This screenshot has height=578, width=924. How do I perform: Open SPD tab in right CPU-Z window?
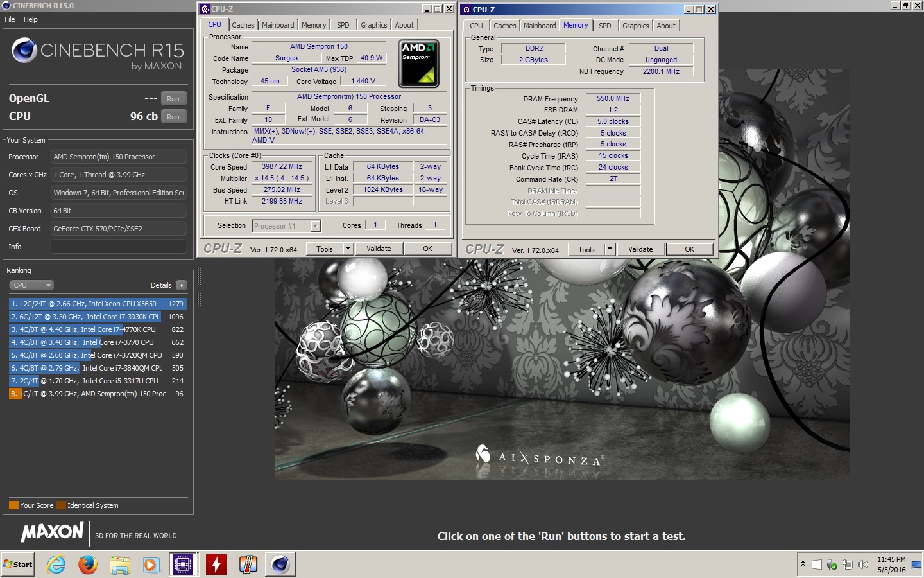605,26
